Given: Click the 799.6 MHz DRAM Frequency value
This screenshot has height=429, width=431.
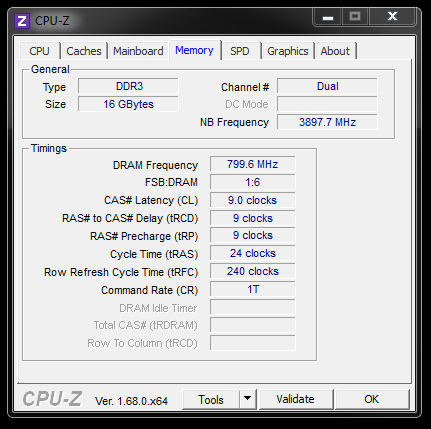Looking at the screenshot, I should (x=253, y=164).
